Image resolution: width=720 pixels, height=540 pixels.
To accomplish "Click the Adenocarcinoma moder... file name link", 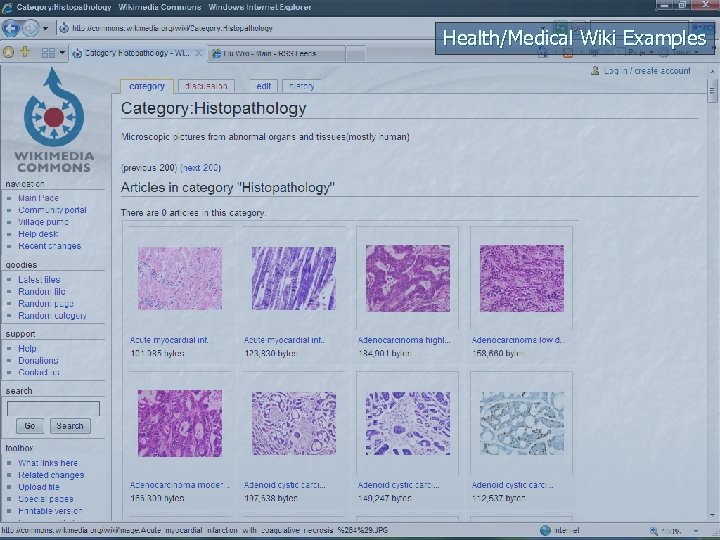I will tap(179, 485).
